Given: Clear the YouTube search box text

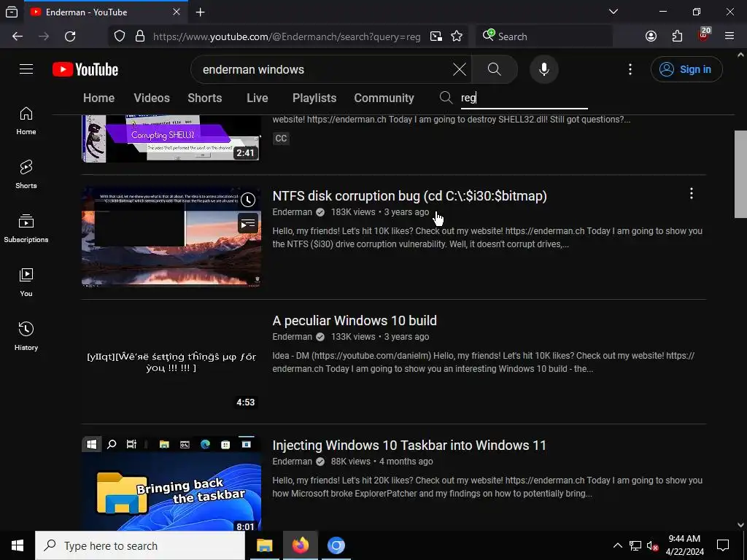Looking at the screenshot, I should [x=460, y=69].
